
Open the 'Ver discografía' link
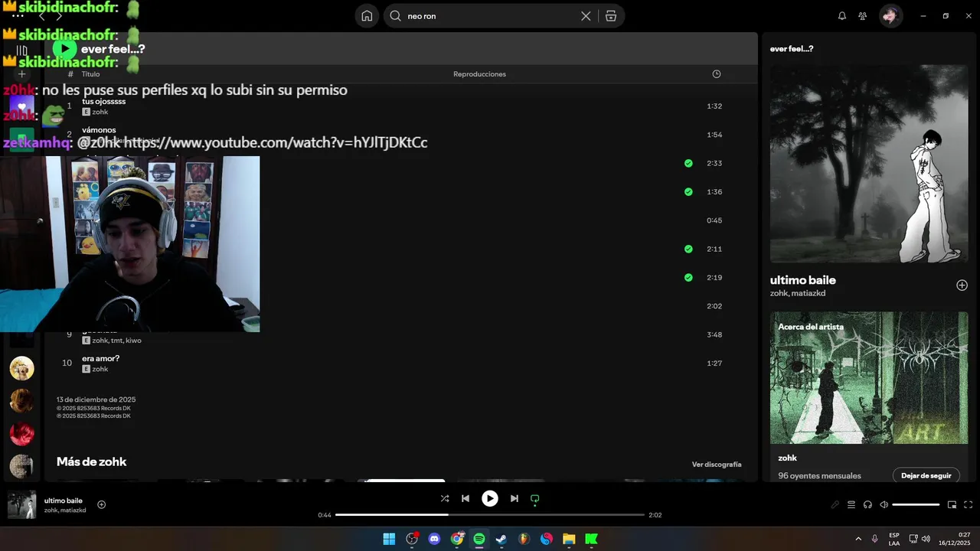tap(717, 465)
